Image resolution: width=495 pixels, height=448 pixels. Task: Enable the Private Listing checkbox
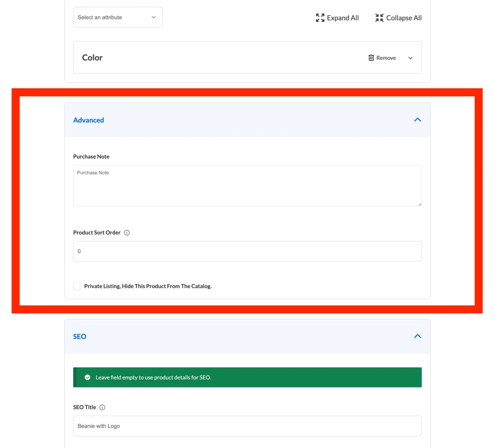coord(77,286)
